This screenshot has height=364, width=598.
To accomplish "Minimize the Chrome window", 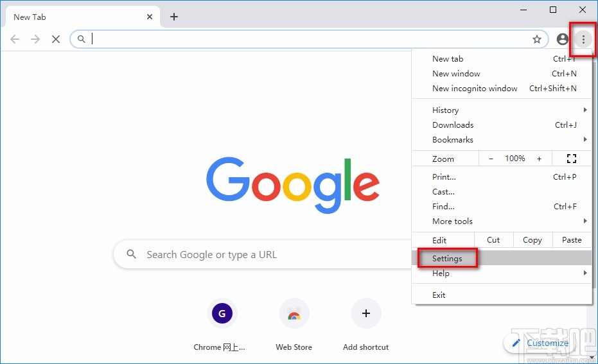I will pos(523,10).
